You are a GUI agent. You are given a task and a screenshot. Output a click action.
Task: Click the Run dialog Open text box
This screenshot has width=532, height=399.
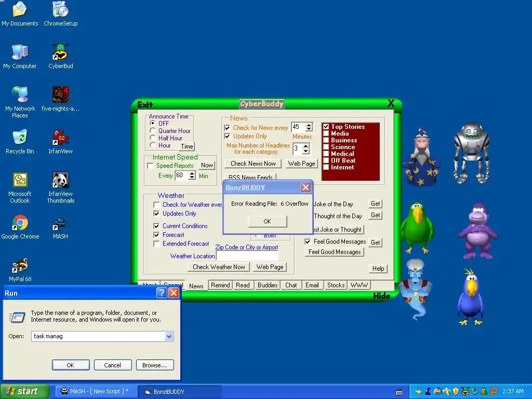click(x=99, y=336)
